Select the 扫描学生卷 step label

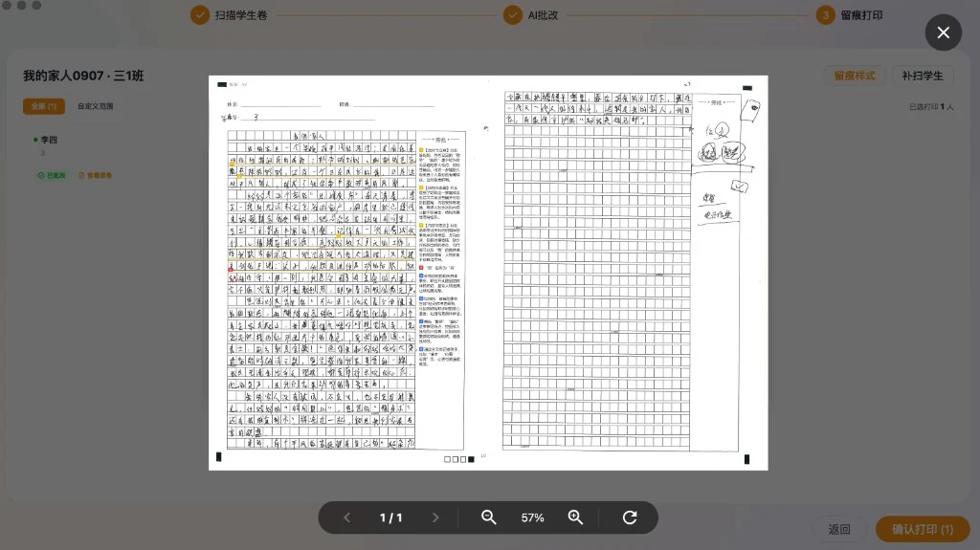241,15
